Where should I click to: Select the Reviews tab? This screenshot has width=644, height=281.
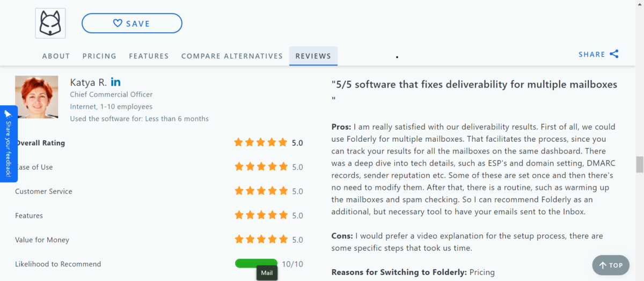313,56
